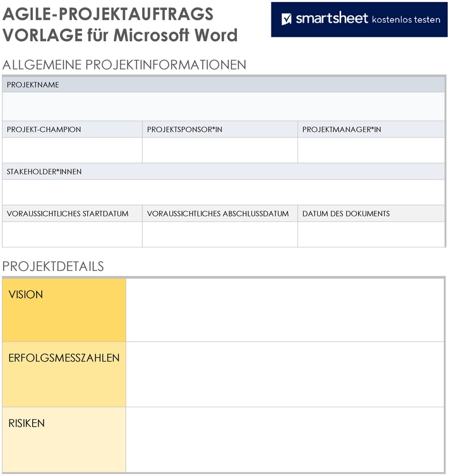This screenshot has width=449, height=476.
Task: Click the cell below DATUM DES DOKUMENTS
Action: coord(371,234)
